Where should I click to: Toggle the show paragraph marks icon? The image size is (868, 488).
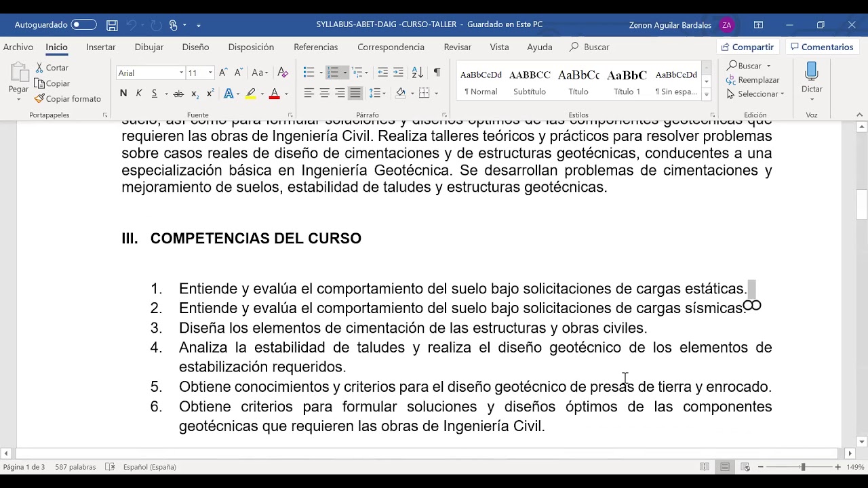(437, 73)
